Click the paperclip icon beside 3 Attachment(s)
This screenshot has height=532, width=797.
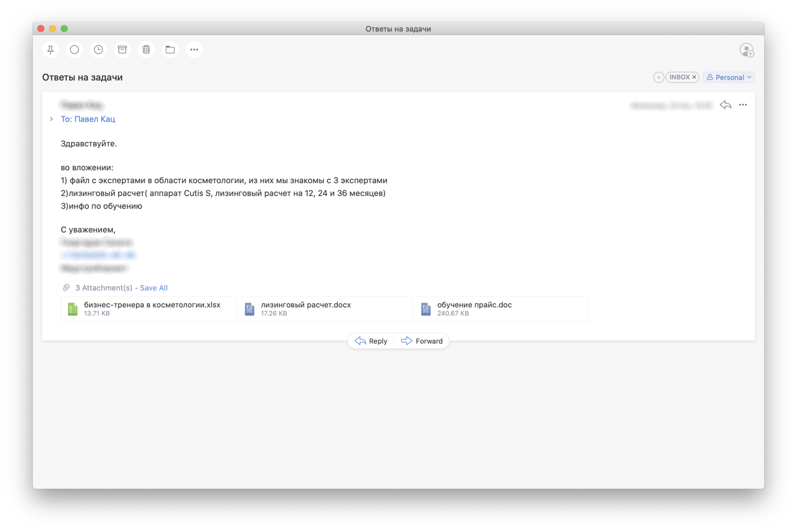(x=66, y=288)
